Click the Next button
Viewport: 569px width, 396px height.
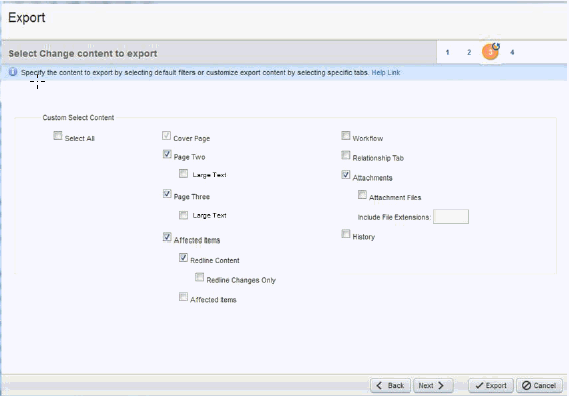click(433, 385)
